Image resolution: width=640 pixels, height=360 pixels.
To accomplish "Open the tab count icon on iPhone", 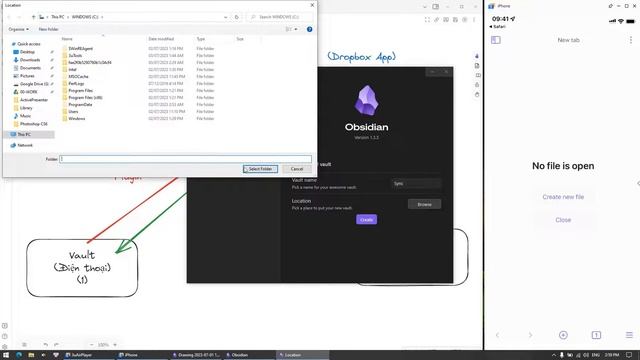I will pos(596,335).
